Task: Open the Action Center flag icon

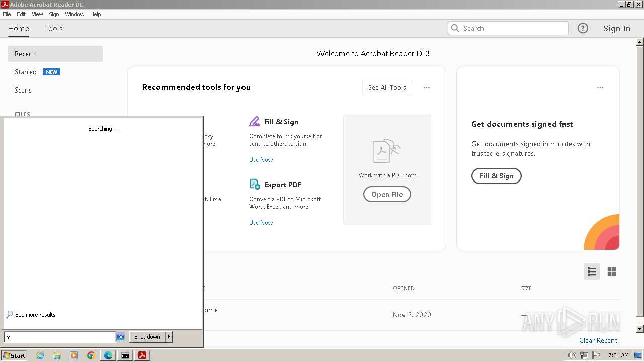Action: point(597,355)
